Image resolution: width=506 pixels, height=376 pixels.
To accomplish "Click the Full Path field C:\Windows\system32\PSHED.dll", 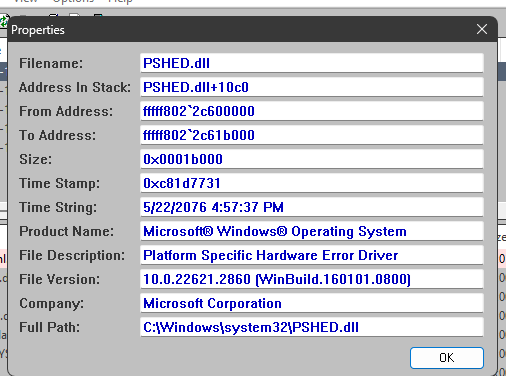I will click(312, 327).
